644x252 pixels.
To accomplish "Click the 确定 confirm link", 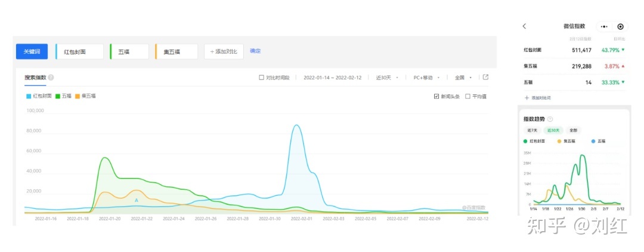I will tap(255, 51).
